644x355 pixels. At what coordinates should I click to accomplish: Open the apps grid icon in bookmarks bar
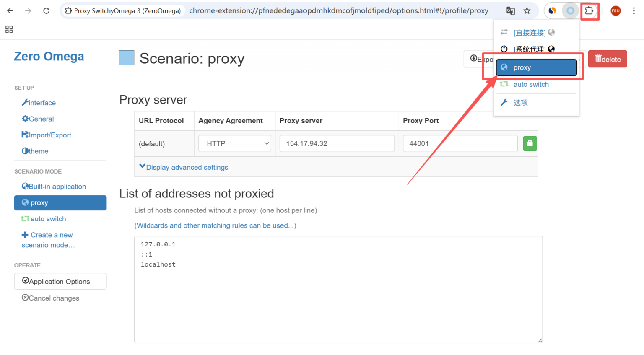pos(9,29)
